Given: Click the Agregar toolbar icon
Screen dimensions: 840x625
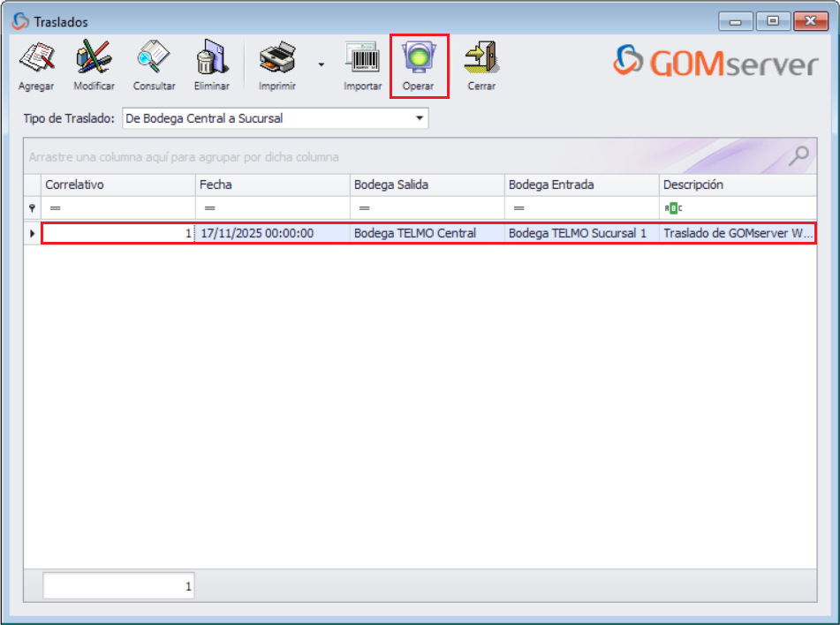Looking at the screenshot, I should click(x=35, y=56).
